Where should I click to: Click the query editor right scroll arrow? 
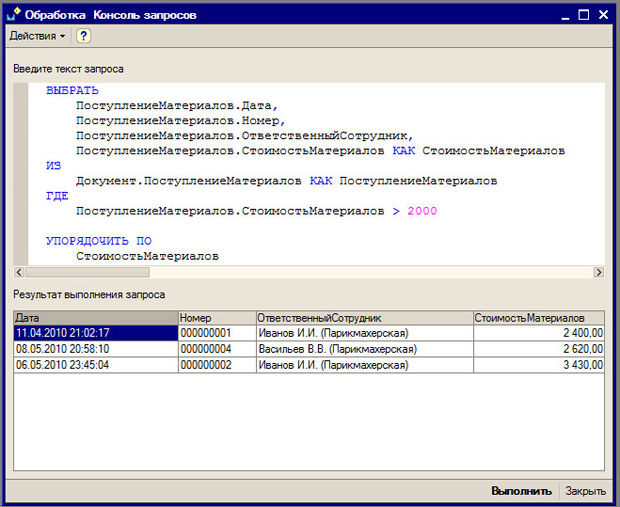tap(599, 272)
